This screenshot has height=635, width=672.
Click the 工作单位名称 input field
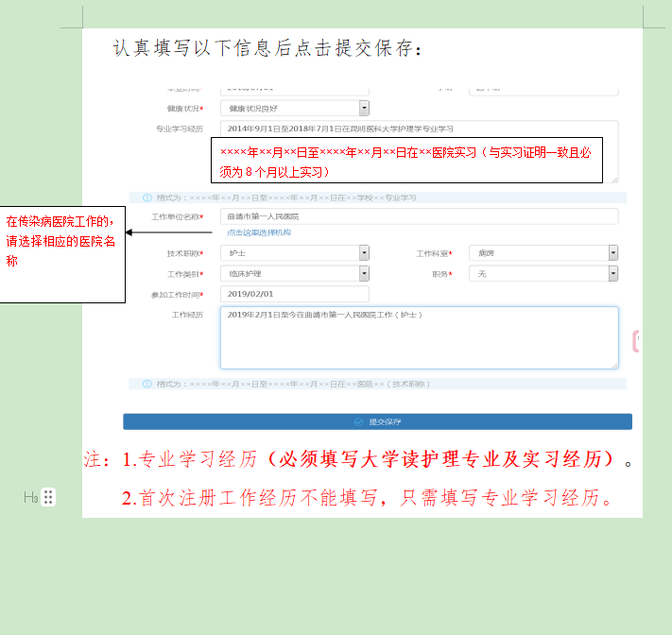[x=416, y=216]
